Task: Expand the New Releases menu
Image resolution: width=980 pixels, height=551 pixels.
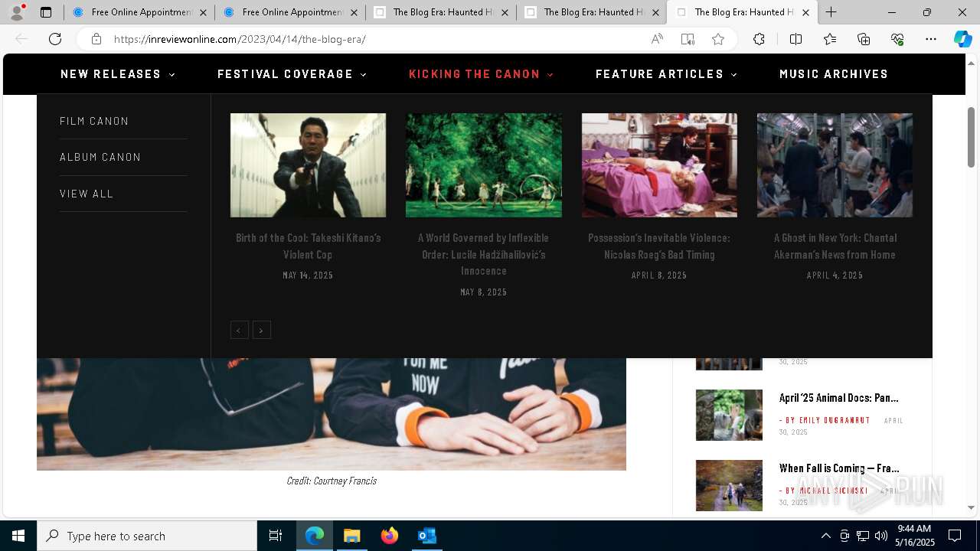Action: pyautogui.click(x=118, y=74)
